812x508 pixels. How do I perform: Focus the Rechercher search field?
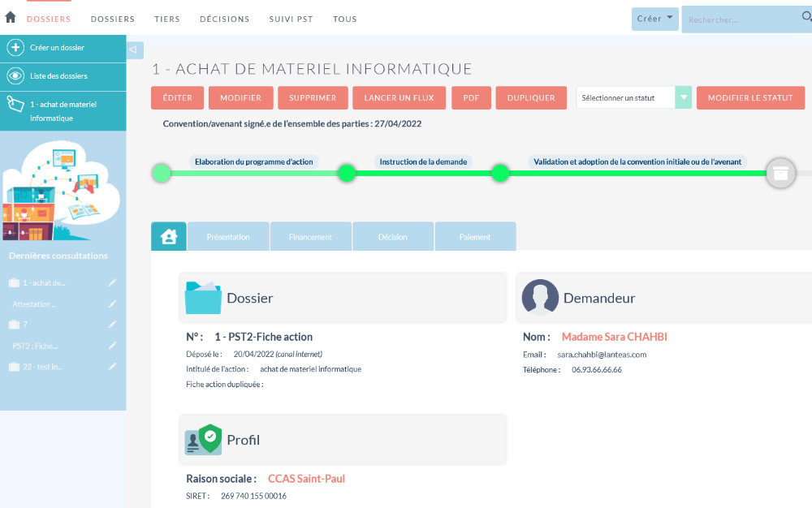[x=741, y=19]
